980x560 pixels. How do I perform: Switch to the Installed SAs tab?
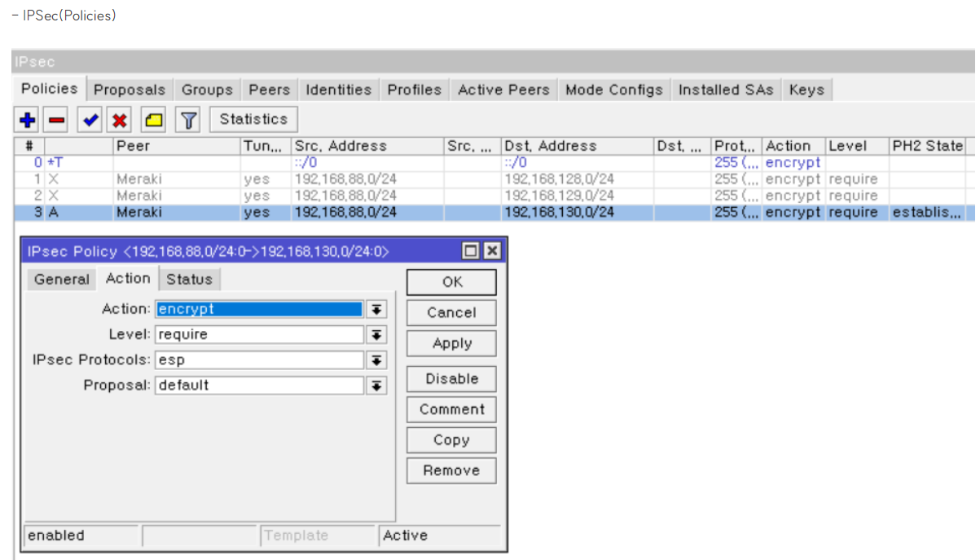726,90
